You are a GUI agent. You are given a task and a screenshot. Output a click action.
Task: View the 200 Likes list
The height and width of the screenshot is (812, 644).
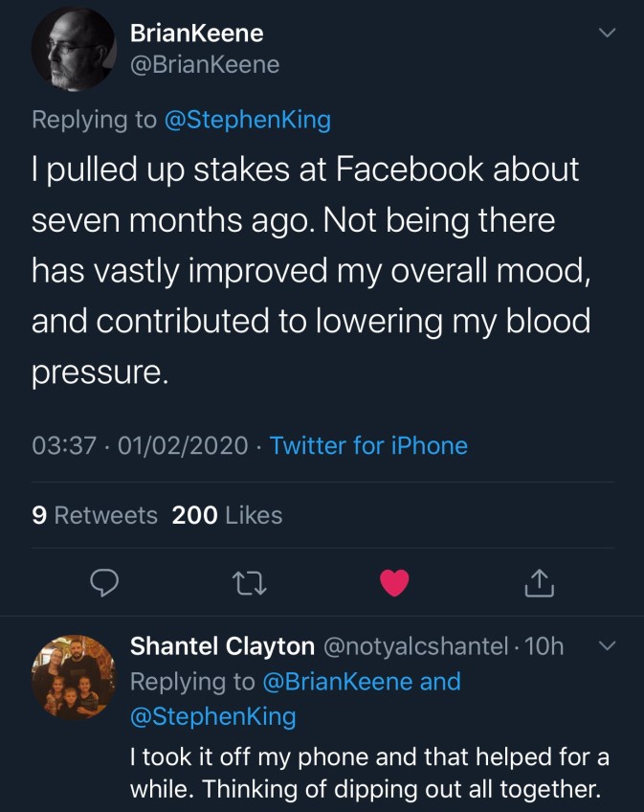[x=227, y=515]
